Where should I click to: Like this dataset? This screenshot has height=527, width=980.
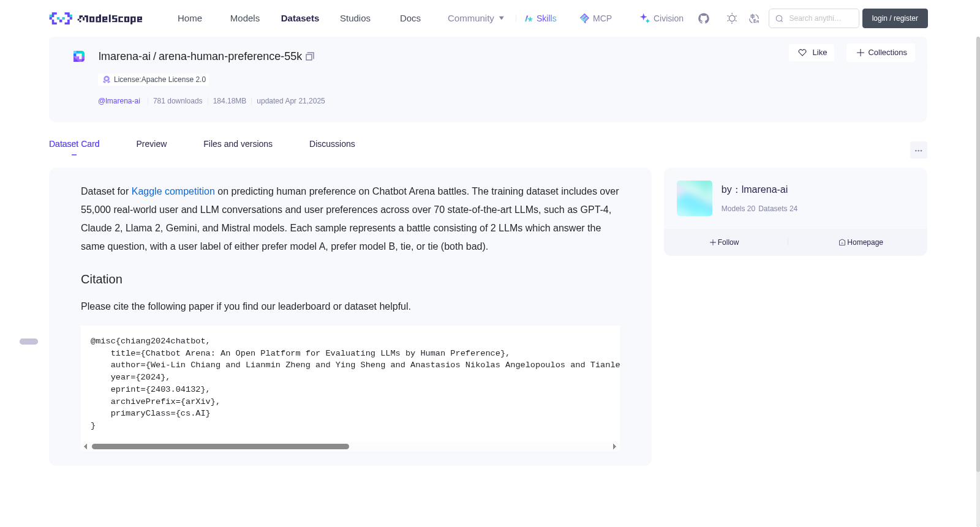tap(812, 53)
